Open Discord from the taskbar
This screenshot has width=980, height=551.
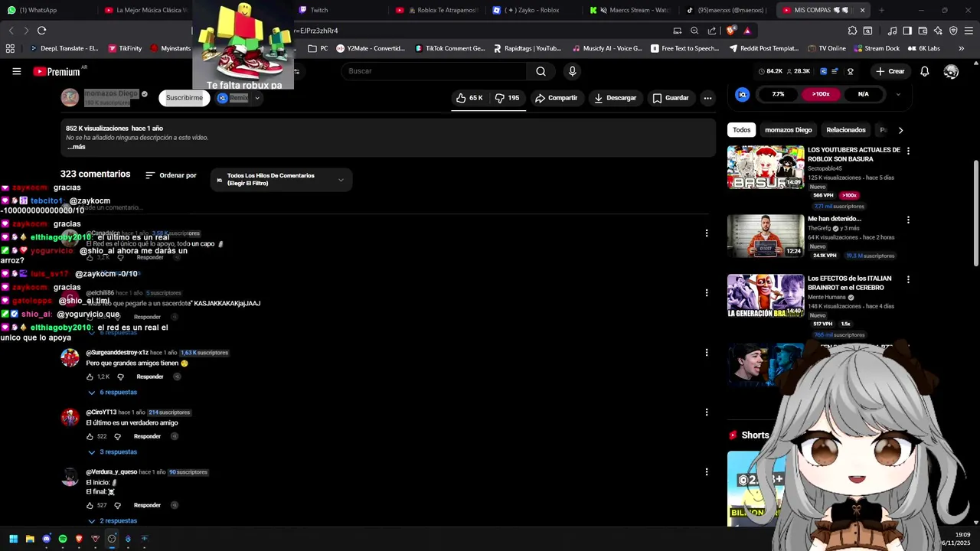coord(46,539)
